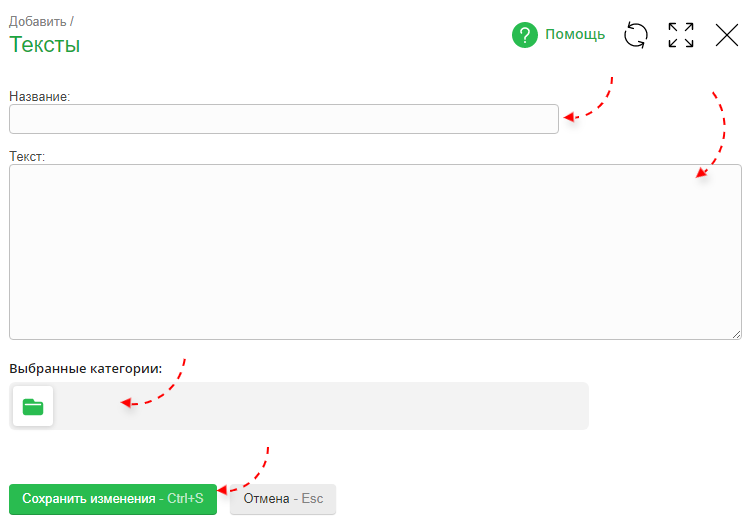The width and height of the screenshot is (753, 529).
Task: Close the Тексты form with X
Action: [x=727, y=35]
